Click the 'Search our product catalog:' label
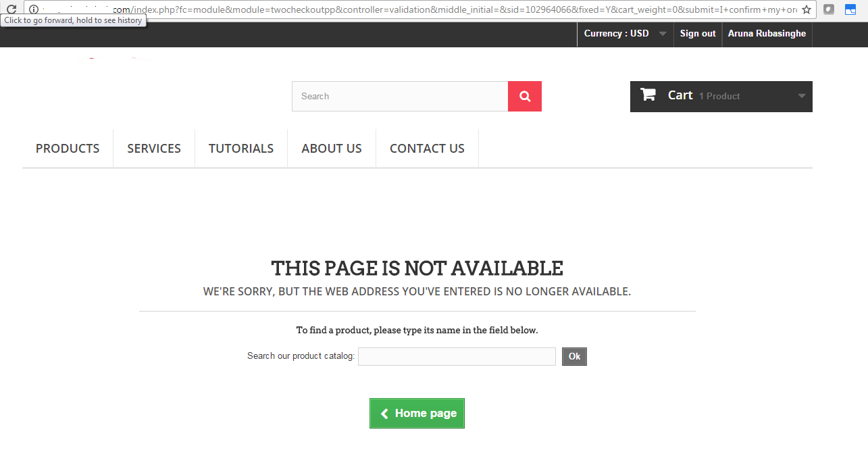 301,356
